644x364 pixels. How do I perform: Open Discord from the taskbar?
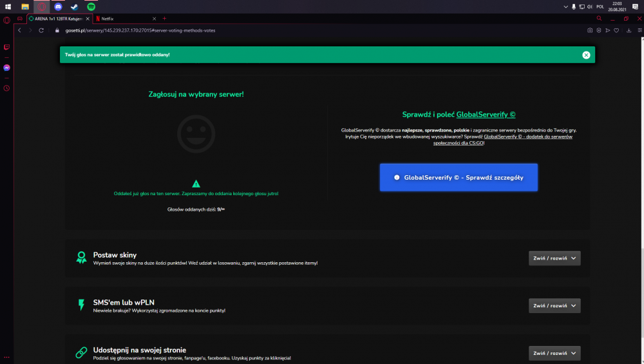coord(58,6)
